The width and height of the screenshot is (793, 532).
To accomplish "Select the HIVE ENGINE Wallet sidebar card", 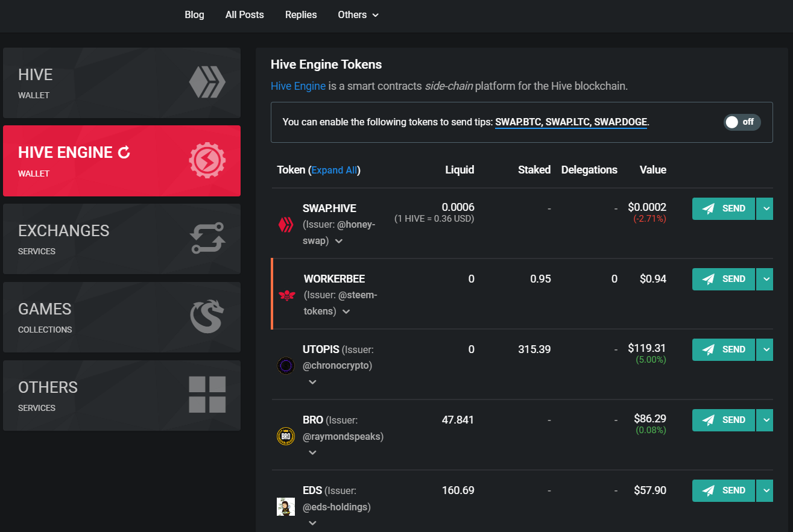I will coord(122,161).
